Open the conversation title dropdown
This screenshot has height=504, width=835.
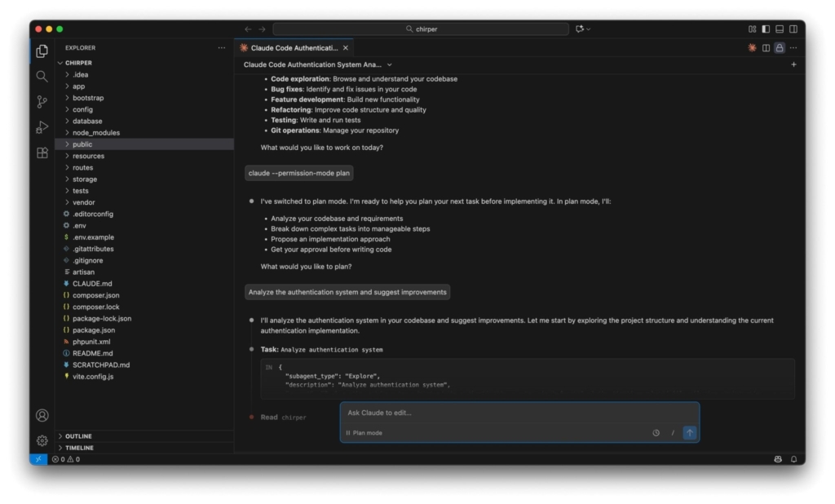(318, 64)
